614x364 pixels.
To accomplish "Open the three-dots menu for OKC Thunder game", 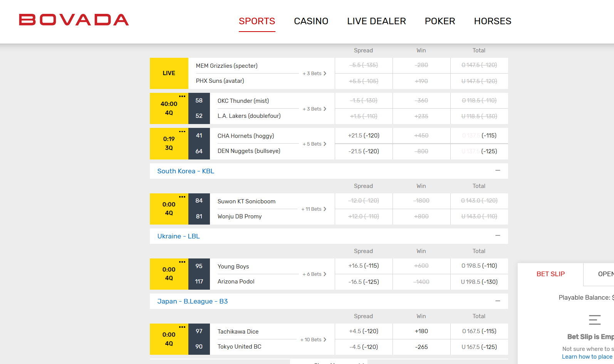I will [182, 96].
